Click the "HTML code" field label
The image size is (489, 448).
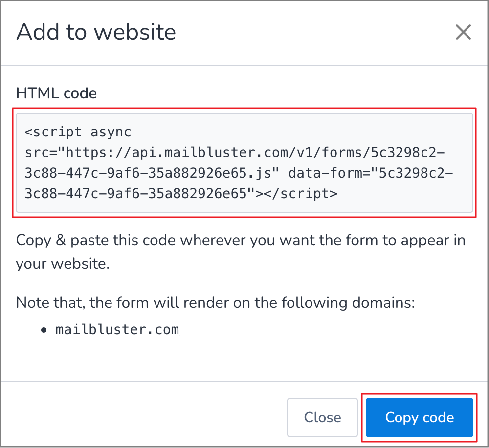click(57, 93)
